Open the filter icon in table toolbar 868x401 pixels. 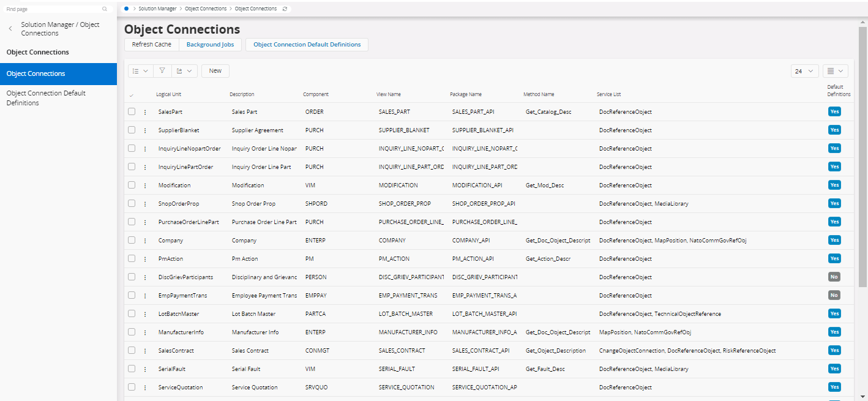pyautogui.click(x=162, y=71)
